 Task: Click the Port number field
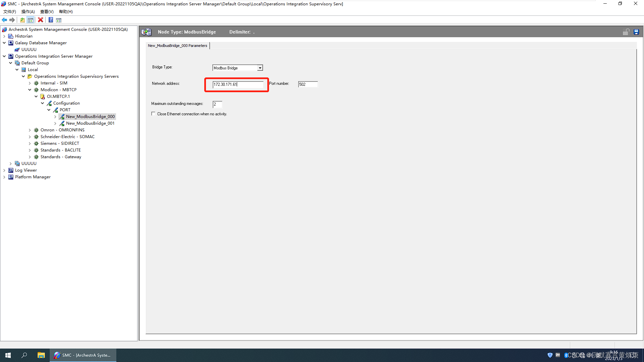click(x=308, y=84)
